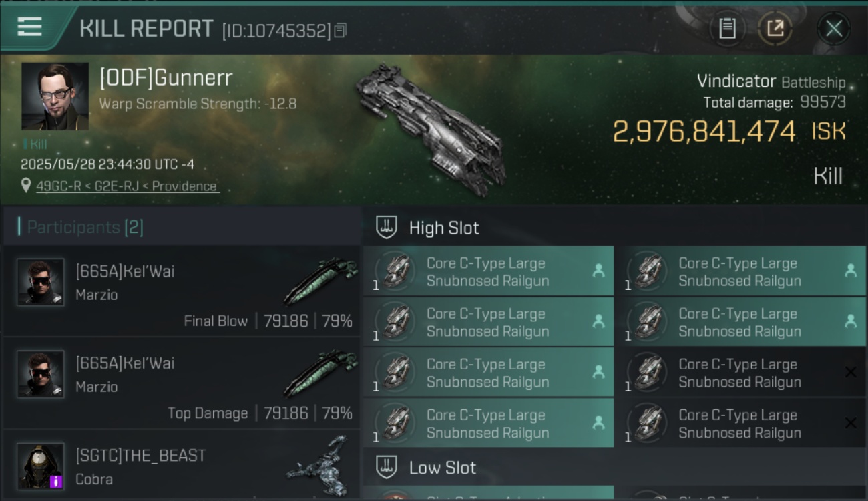Follow the 49GC-R Providence location link
This screenshot has height=501, width=868.
coord(127,186)
